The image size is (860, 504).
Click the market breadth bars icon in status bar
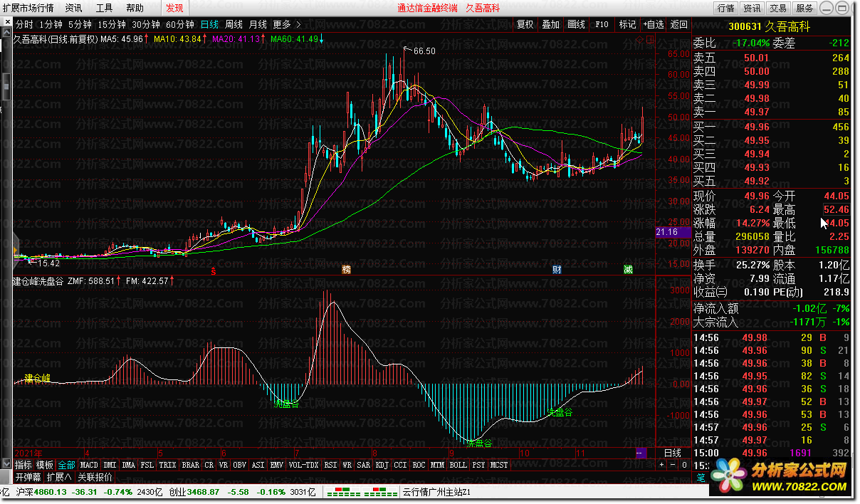click(x=362, y=492)
